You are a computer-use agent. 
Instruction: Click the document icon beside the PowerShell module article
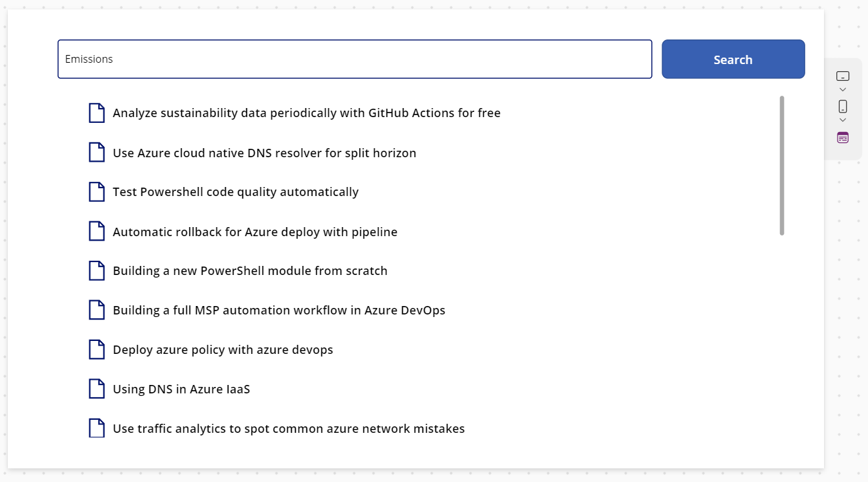[96, 270]
